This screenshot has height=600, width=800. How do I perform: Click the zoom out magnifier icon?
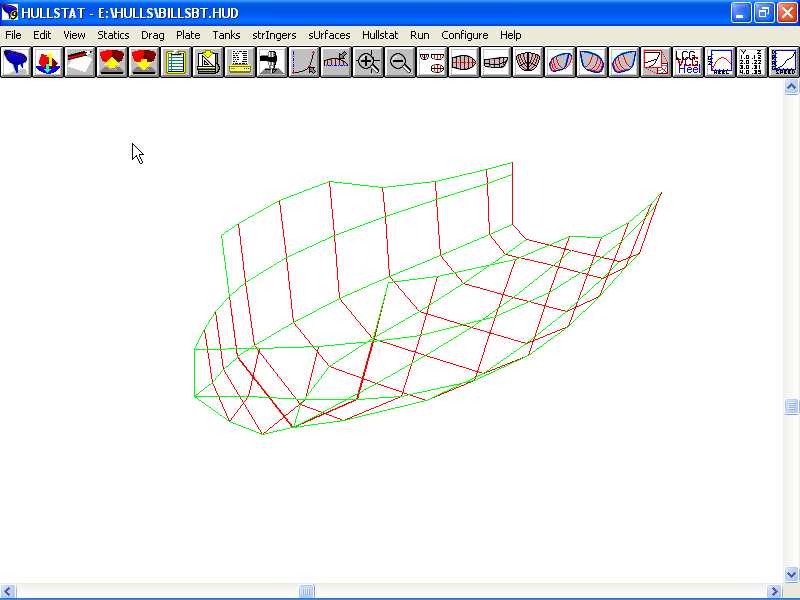click(400, 62)
